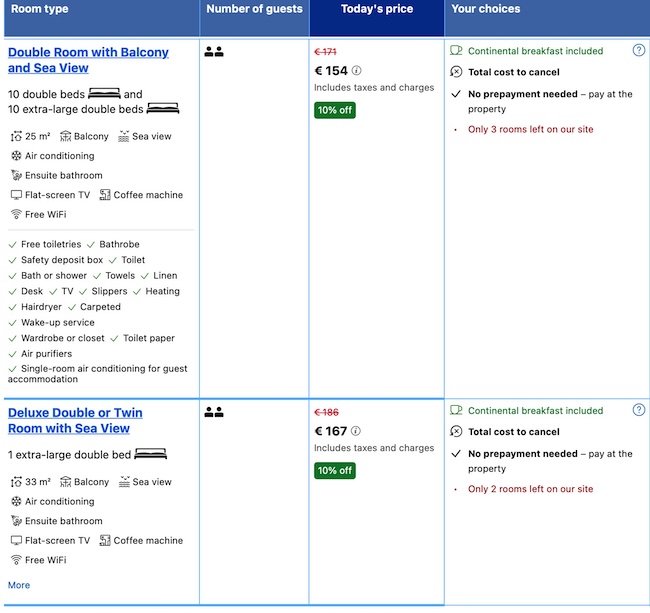Screen dimensions: 650x613
Task: Click guests icon for Double Room with Balcony
Action: (213, 51)
